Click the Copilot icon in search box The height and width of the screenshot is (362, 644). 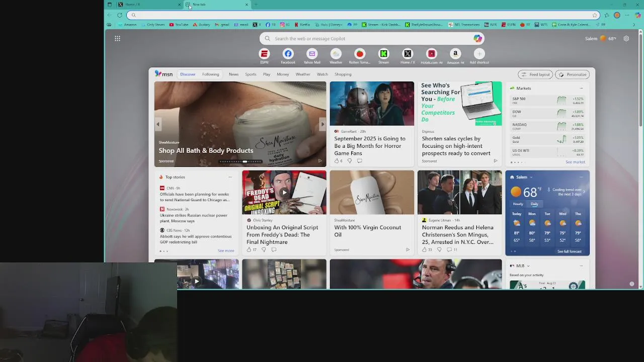coord(477,38)
